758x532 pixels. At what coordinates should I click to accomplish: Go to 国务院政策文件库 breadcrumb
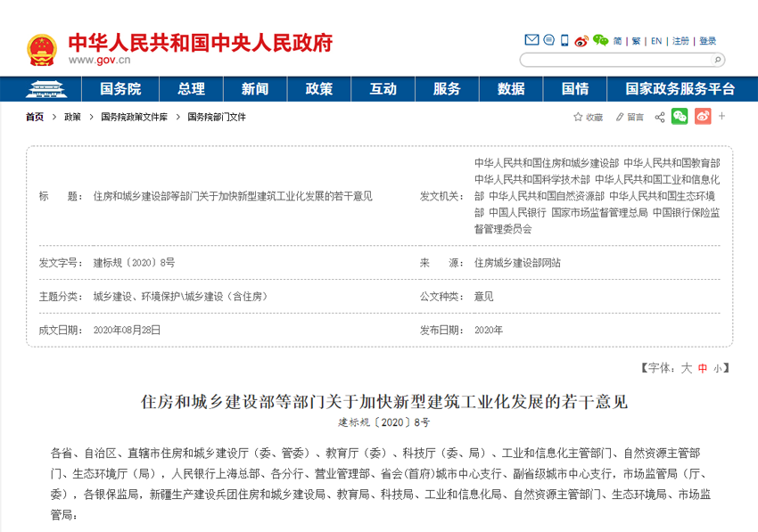tap(135, 117)
